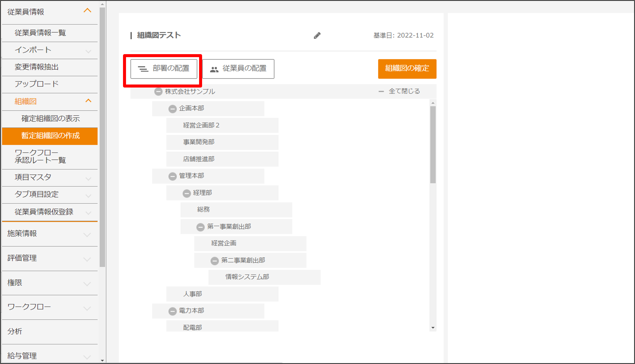Collapse the 経理部 minus icon
Image resolution: width=635 pixels, height=364 pixels.
186,193
